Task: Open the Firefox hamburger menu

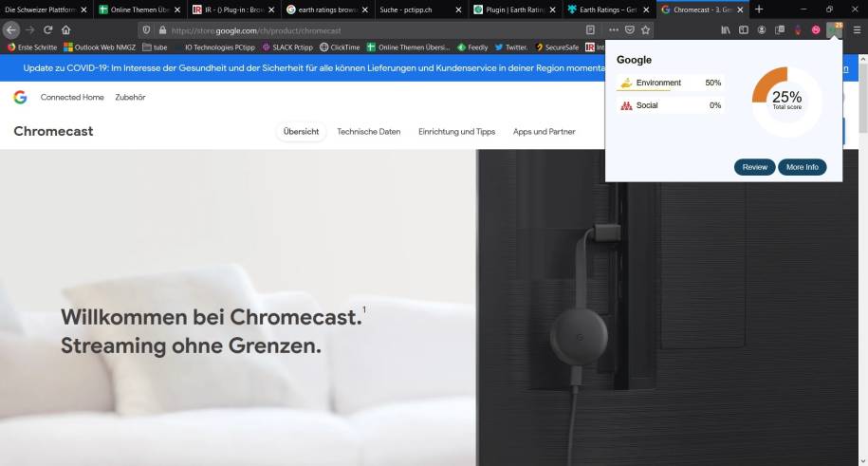Action: pos(857,30)
